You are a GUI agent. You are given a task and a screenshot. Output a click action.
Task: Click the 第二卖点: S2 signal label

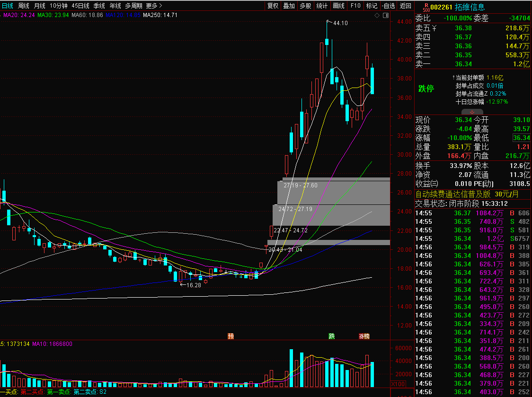[x=90, y=392]
